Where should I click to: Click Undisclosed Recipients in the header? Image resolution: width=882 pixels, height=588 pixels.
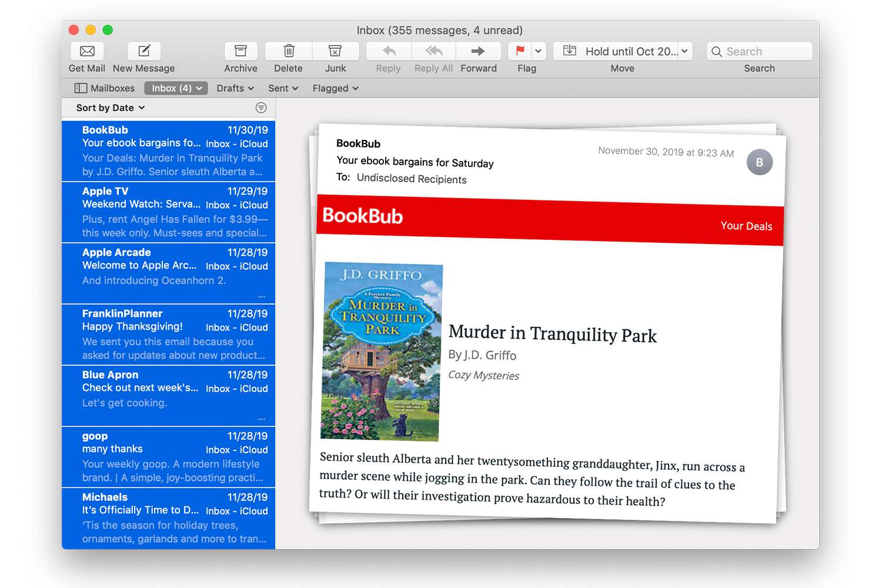pos(412,179)
